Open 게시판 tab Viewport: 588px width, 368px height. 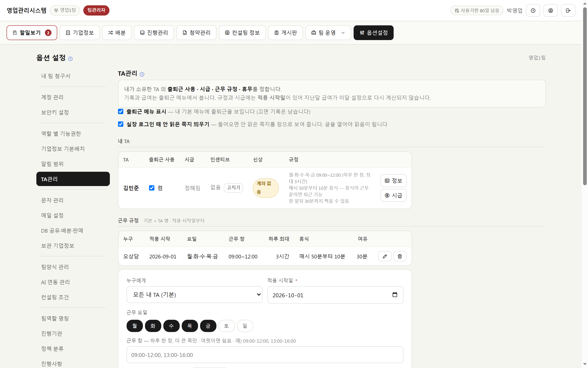[x=285, y=33]
